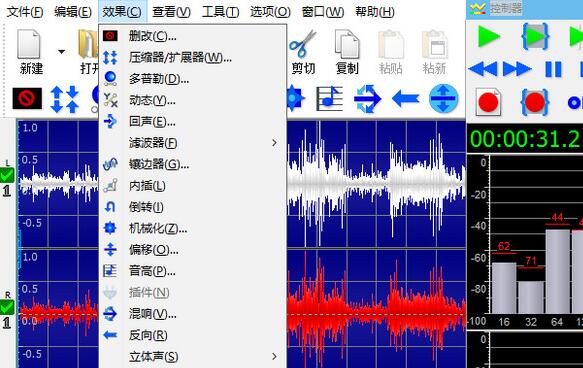The height and width of the screenshot is (368, 583).
Task: Click the 32 Hz level meter bar
Action: pos(531,297)
